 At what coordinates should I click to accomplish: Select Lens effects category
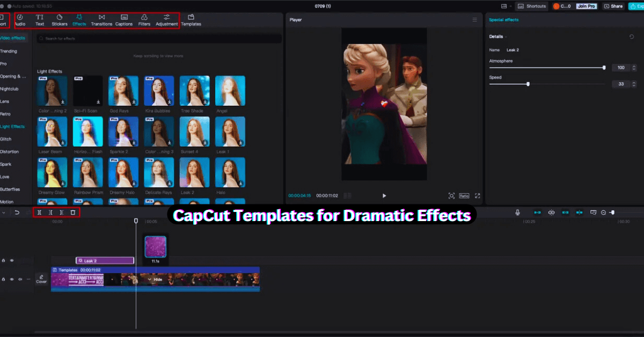point(5,101)
